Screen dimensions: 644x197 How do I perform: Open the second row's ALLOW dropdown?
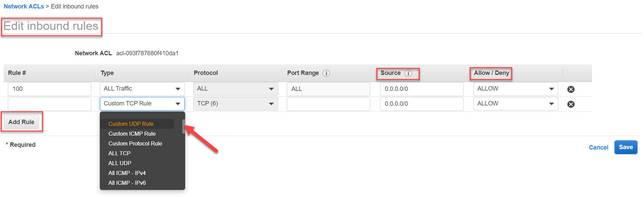point(516,104)
